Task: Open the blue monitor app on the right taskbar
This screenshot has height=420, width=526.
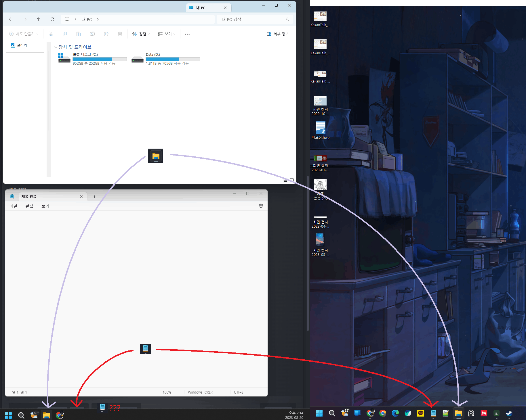Action: coord(357,413)
